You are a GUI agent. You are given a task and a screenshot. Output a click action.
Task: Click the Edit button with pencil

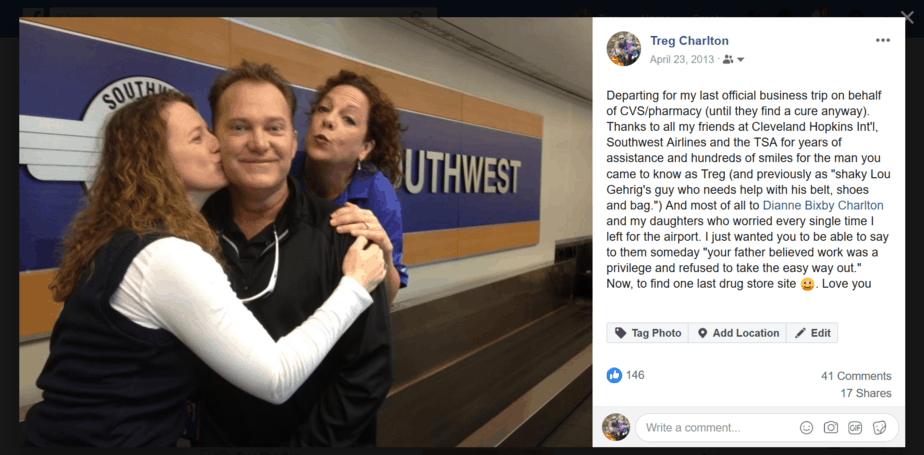pyautogui.click(x=812, y=333)
